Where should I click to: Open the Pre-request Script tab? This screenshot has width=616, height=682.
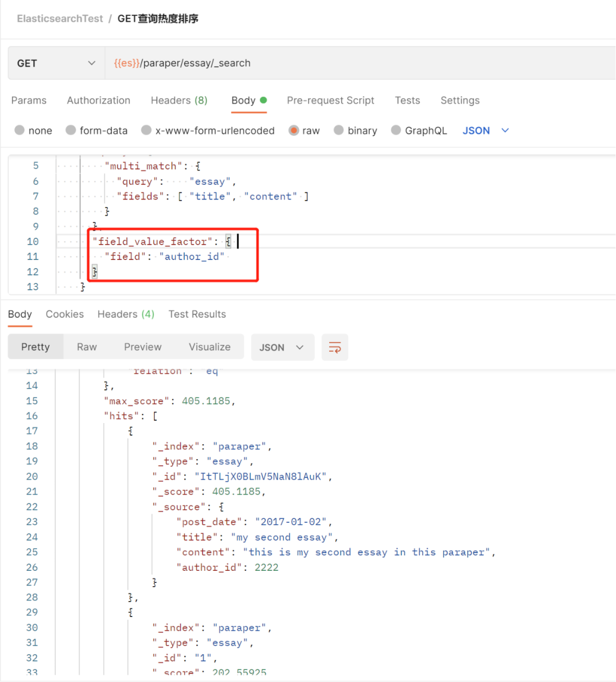coord(331,100)
